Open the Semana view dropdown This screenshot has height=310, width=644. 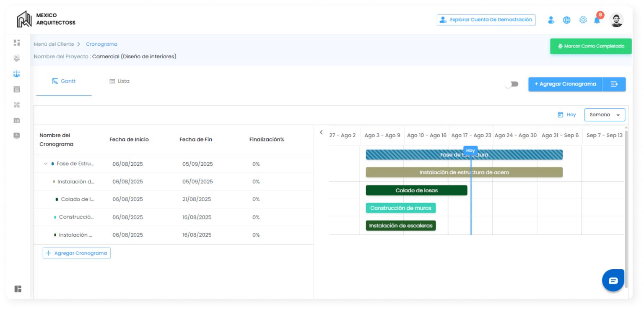click(x=604, y=115)
